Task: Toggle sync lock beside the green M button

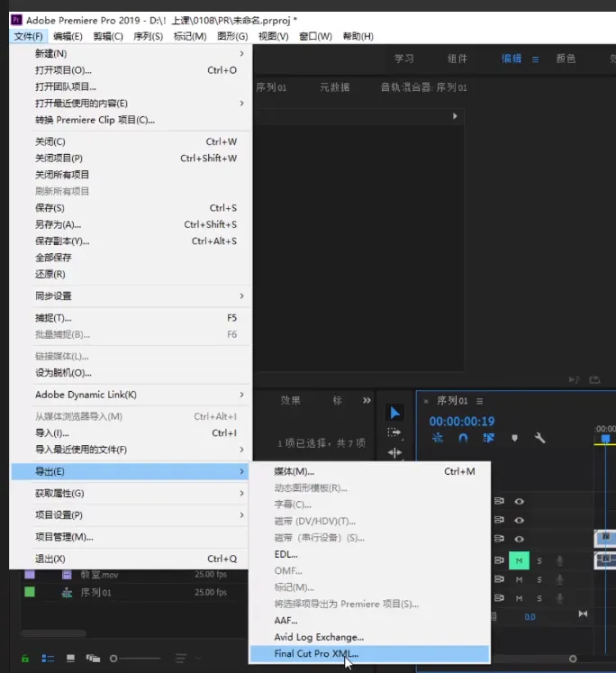Action: point(499,560)
